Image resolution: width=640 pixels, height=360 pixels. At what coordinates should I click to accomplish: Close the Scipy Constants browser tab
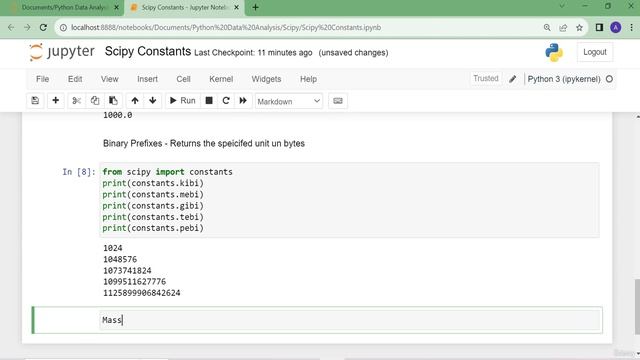[x=236, y=7]
